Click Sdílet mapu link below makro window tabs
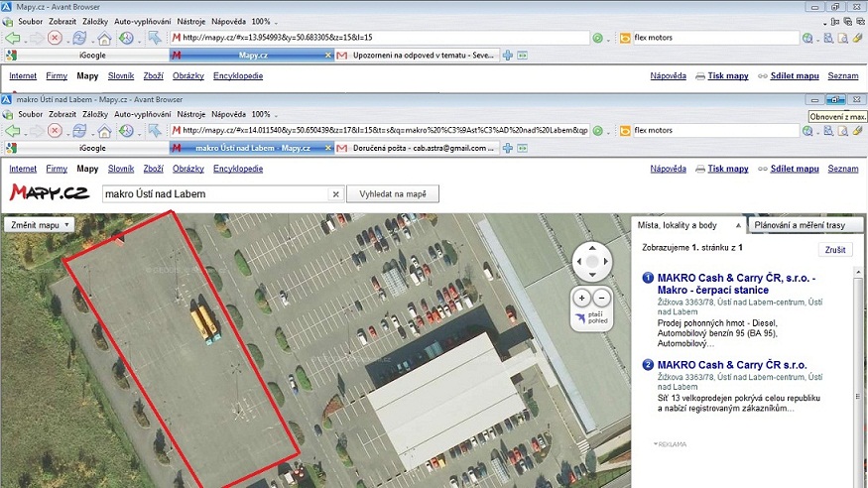 [x=795, y=169]
